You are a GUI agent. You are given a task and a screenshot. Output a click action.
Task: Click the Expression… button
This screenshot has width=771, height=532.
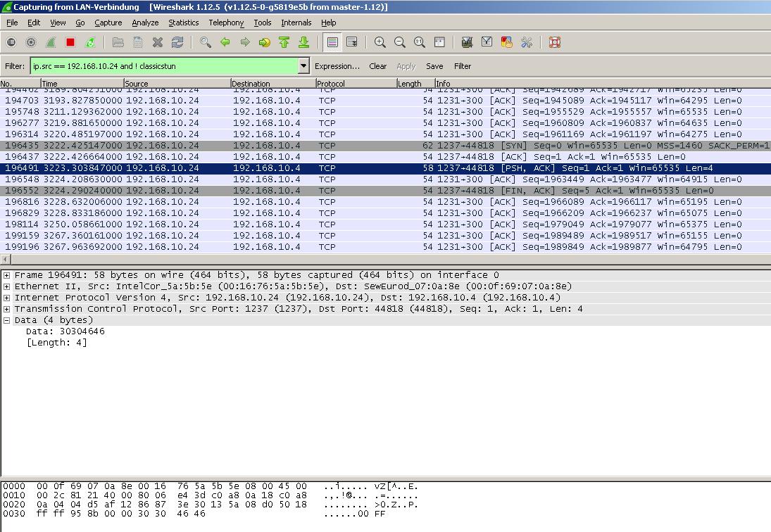point(337,66)
